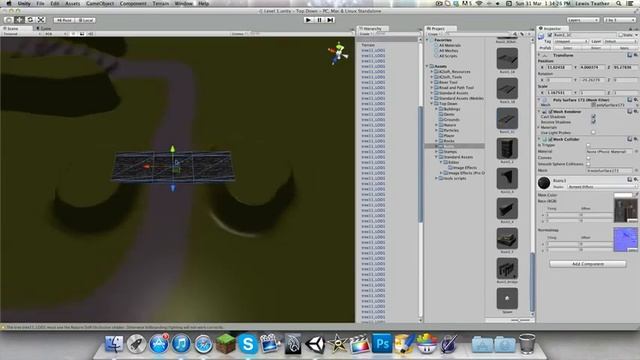Toggle the Cast Shadows checkbox
Image resolution: width=640 pixels, height=360 pixels.
(x=593, y=117)
